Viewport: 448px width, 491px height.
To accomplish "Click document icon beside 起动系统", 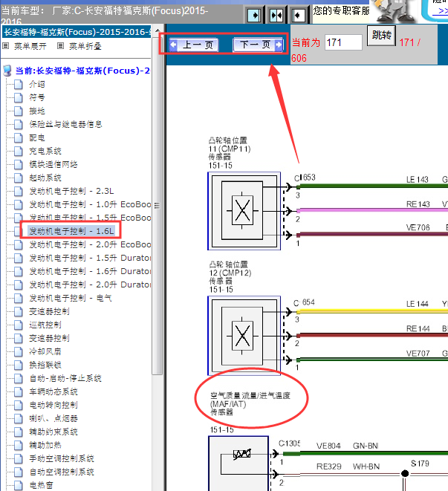I will pos(19,178).
